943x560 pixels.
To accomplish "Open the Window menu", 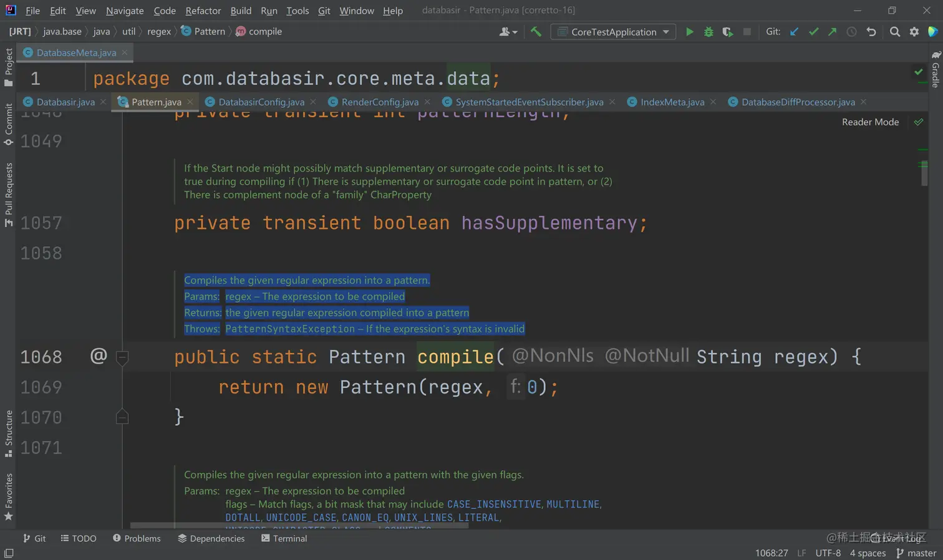I will click(357, 11).
